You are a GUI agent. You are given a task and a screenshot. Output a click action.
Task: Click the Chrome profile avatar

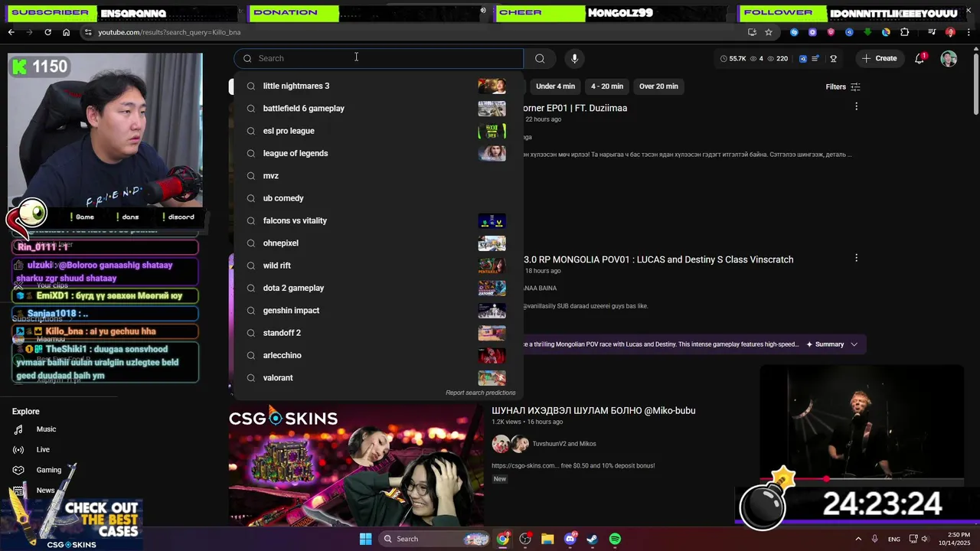pyautogui.click(x=950, y=32)
